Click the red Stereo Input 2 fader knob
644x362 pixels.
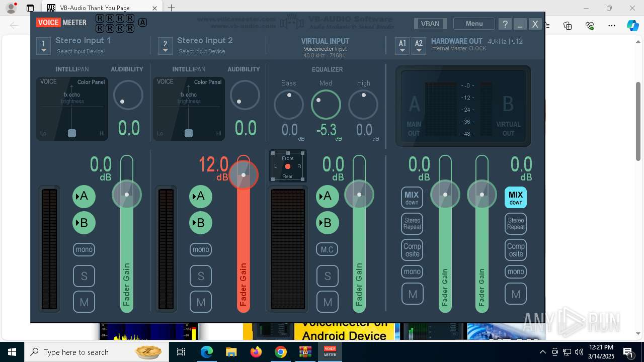tap(244, 175)
